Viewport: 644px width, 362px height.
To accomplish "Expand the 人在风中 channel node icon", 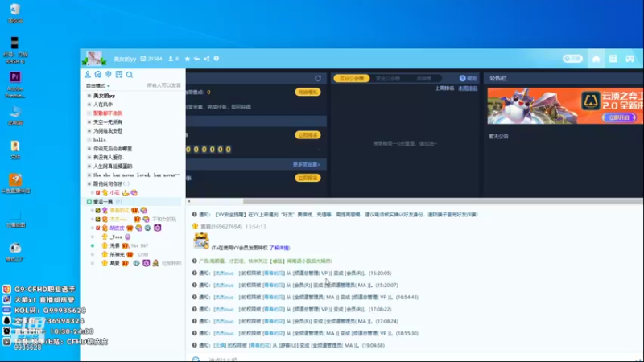I will (x=89, y=105).
